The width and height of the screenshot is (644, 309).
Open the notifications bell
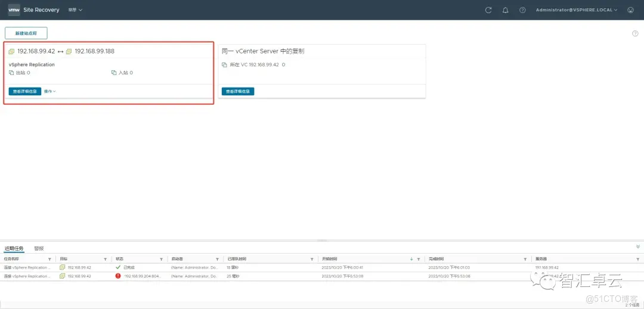click(506, 10)
